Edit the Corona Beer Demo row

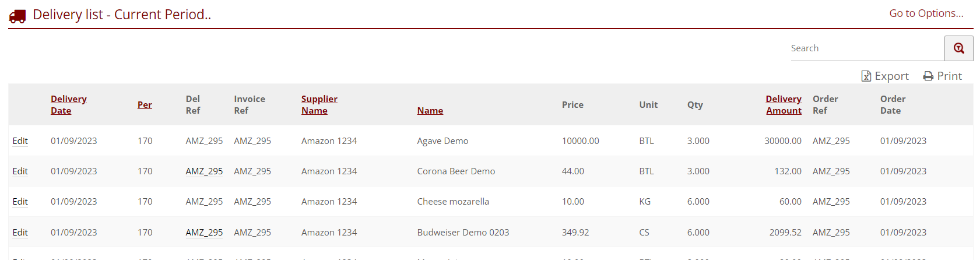coord(20,171)
